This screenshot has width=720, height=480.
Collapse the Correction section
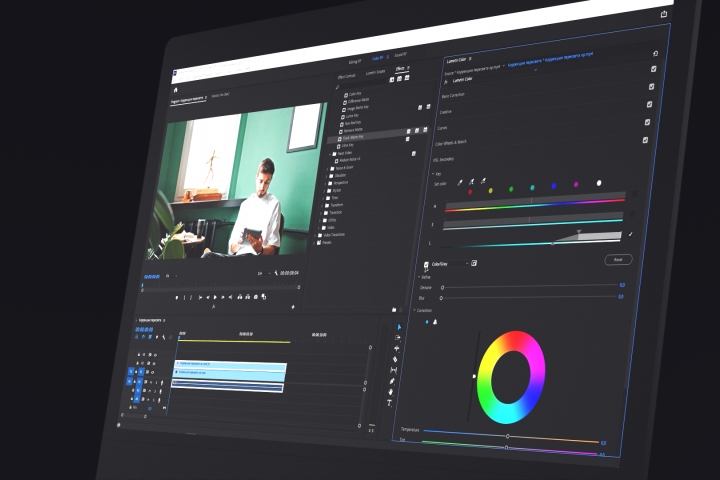pyautogui.click(x=414, y=310)
